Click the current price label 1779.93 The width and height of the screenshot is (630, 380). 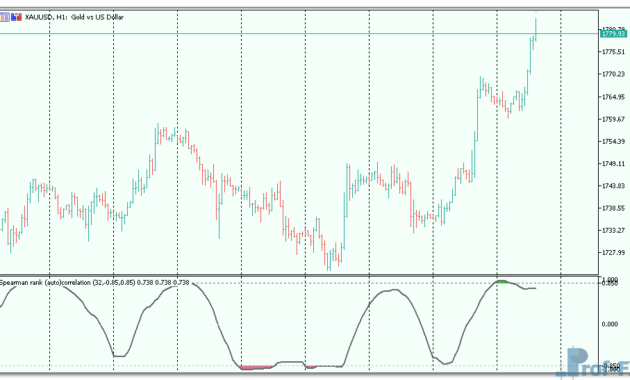click(x=613, y=34)
